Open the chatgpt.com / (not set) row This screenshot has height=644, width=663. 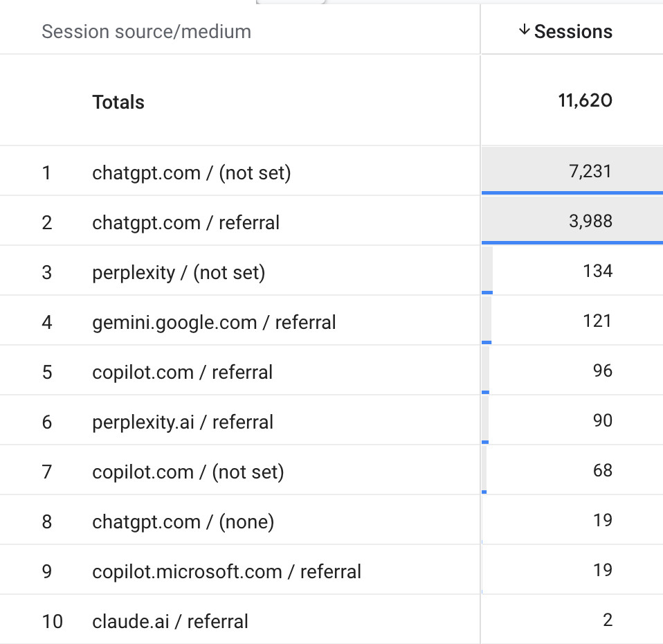[x=191, y=172]
